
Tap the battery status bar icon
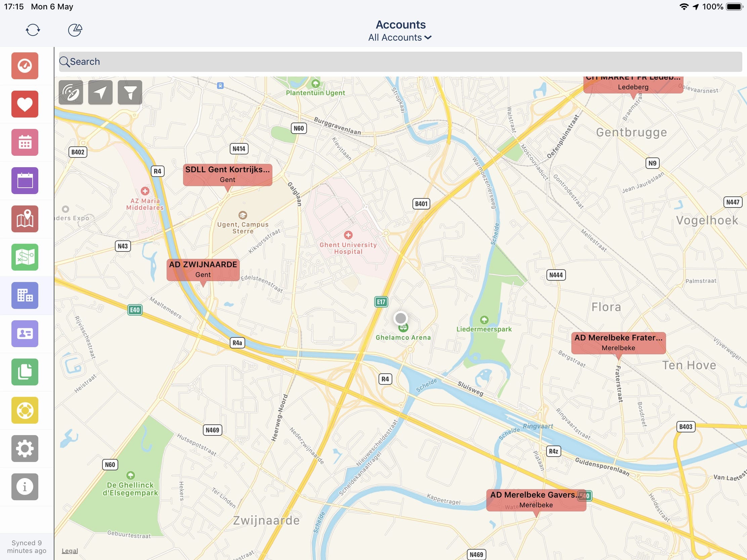click(x=735, y=7)
